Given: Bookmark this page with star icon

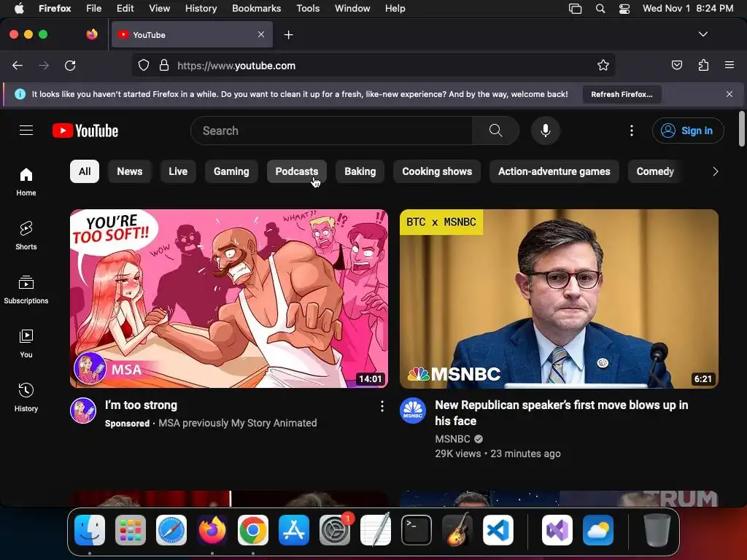Looking at the screenshot, I should pyautogui.click(x=603, y=65).
